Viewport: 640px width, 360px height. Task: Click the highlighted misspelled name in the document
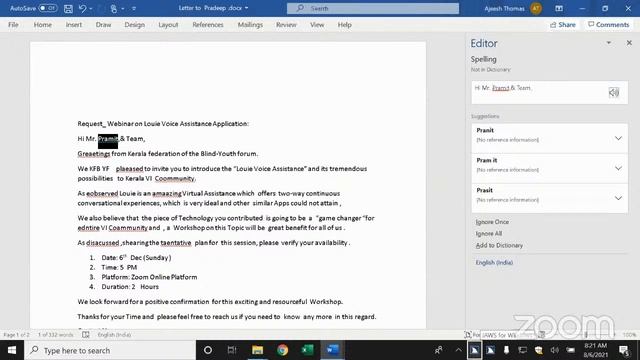tap(108, 139)
